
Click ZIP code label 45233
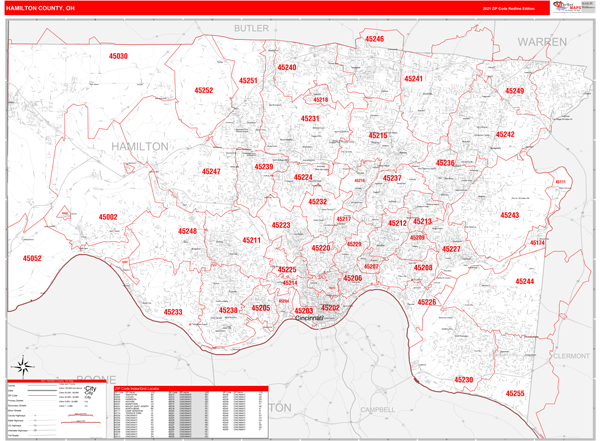(x=173, y=312)
